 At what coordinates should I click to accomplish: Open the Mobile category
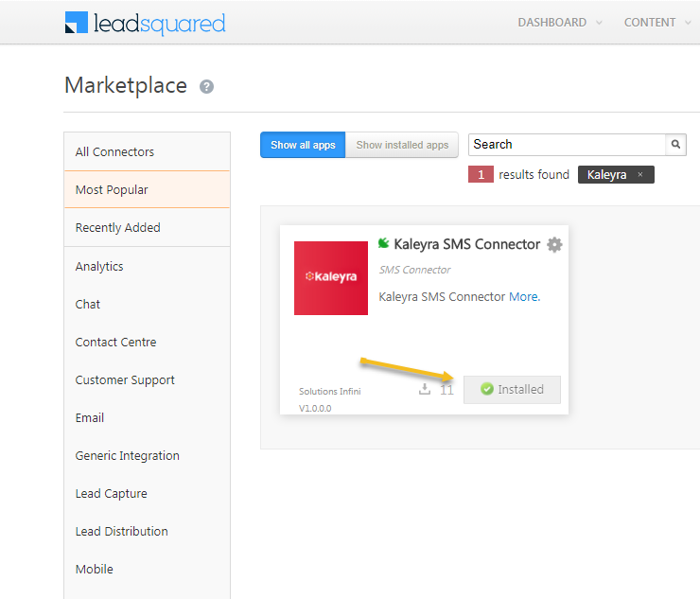click(x=147, y=570)
